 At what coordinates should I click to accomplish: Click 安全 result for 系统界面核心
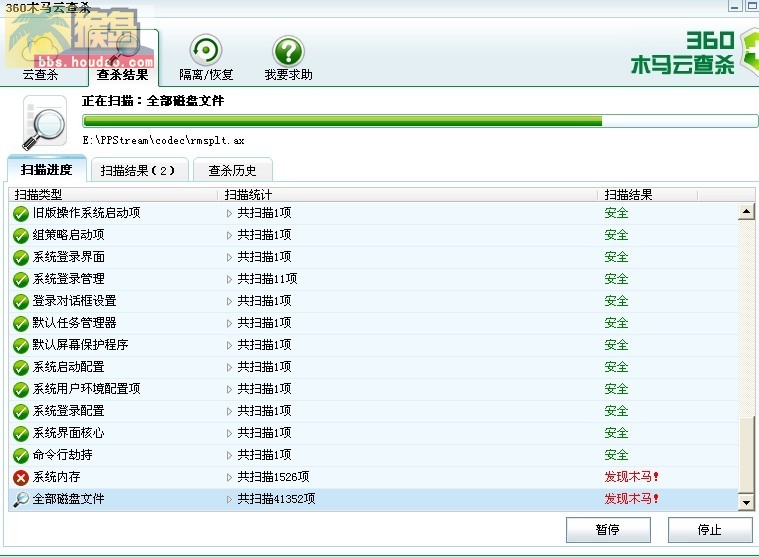point(616,433)
